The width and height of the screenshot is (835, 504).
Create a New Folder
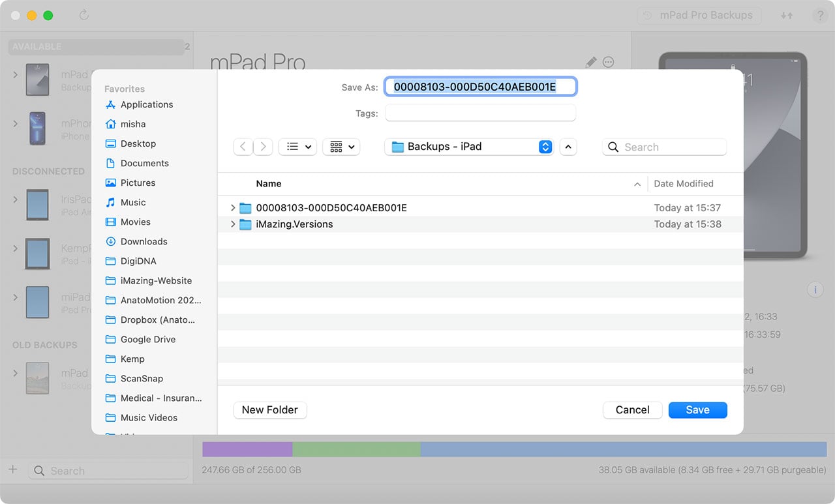(270, 410)
